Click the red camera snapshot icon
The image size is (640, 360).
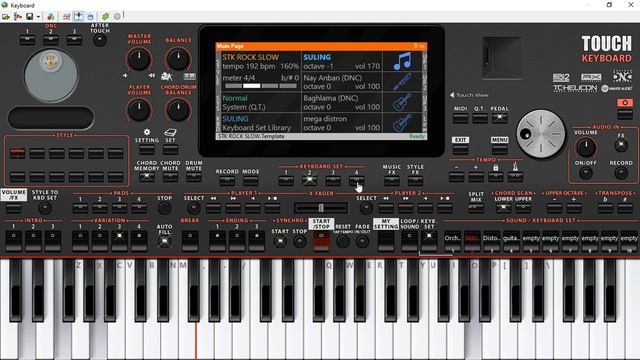click(624, 103)
